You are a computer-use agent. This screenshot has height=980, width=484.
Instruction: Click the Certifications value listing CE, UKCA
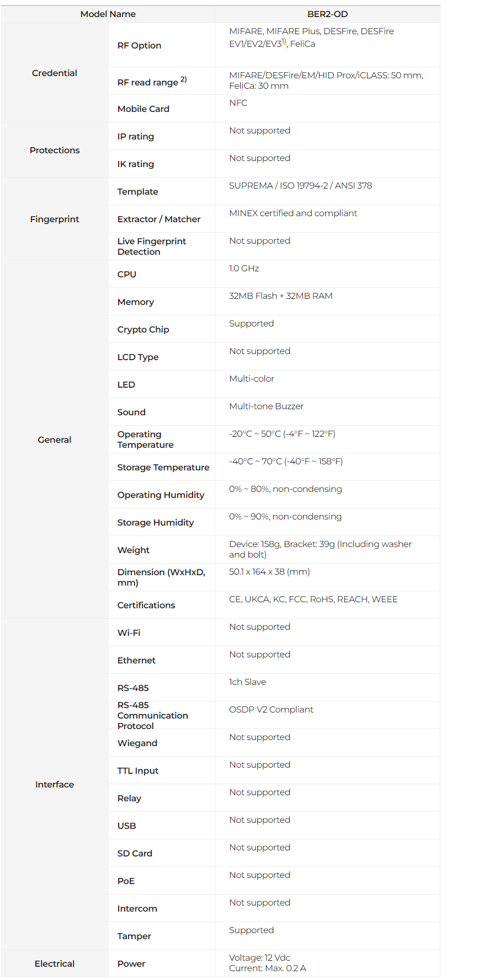point(313,599)
